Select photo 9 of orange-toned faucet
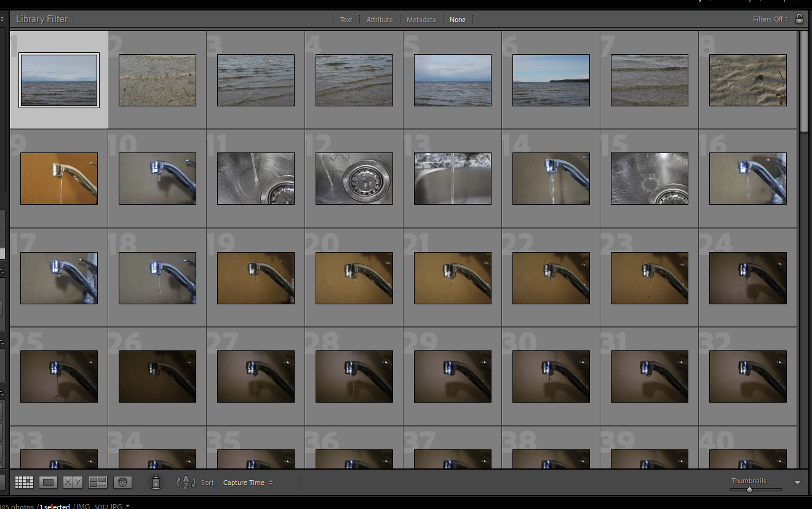 pyautogui.click(x=59, y=178)
